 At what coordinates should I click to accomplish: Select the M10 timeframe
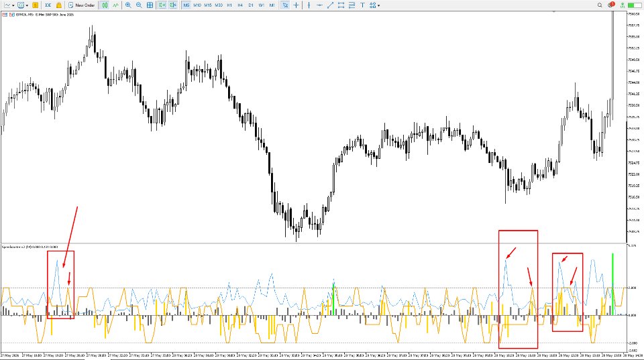197,5
